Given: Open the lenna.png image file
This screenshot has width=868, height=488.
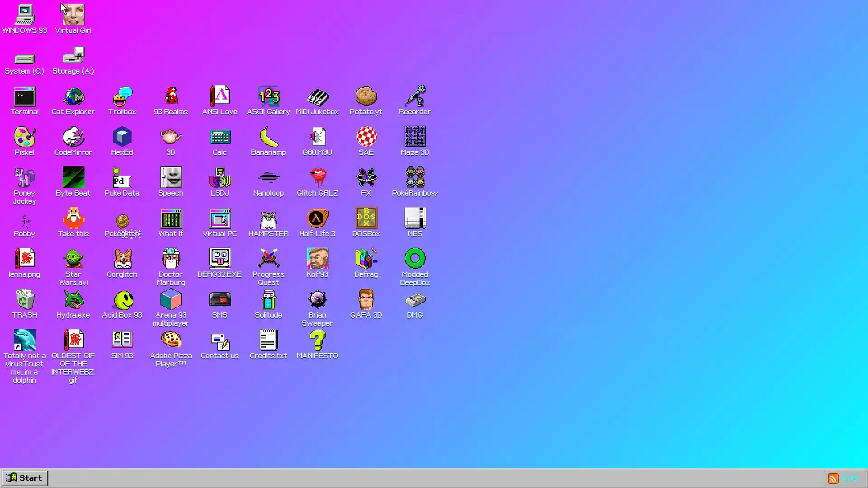Looking at the screenshot, I should pos(24,259).
